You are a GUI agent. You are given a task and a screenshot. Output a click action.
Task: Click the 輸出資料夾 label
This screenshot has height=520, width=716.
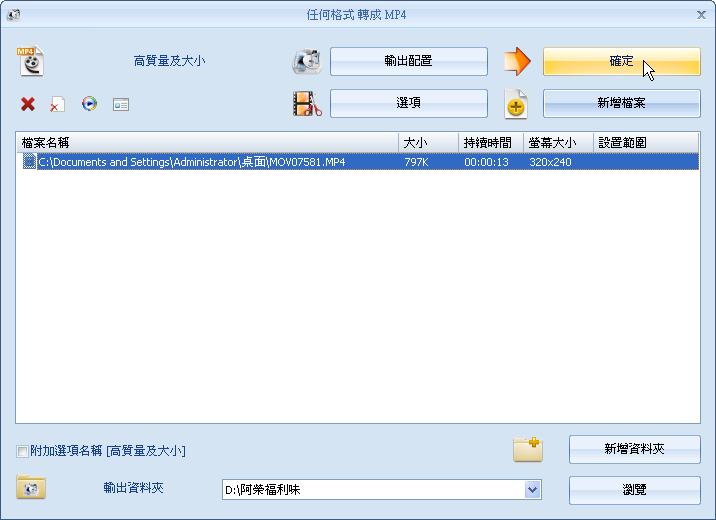(x=133, y=488)
